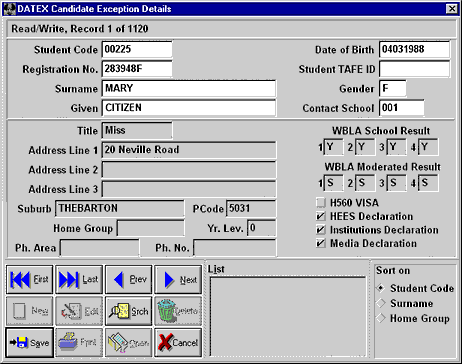Click WBLA School Result box 2
Viewport: 462px width, 364px height.
(365, 147)
